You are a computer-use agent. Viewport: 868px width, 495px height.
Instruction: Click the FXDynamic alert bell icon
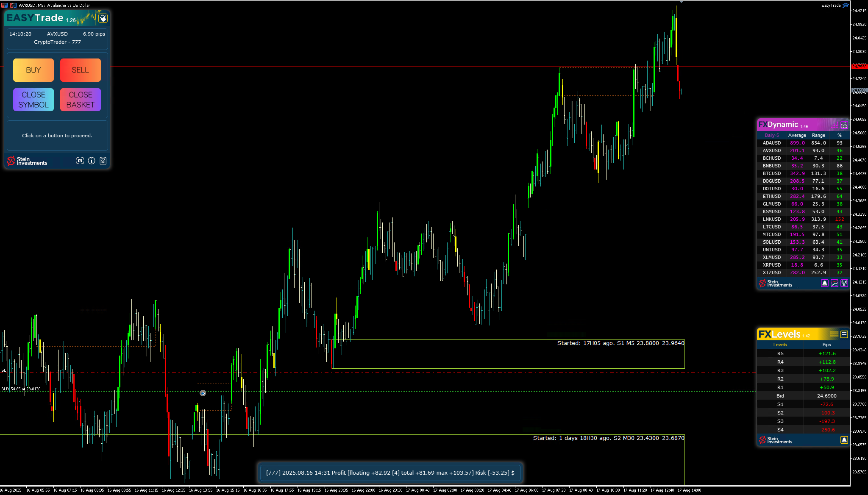[824, 283]
